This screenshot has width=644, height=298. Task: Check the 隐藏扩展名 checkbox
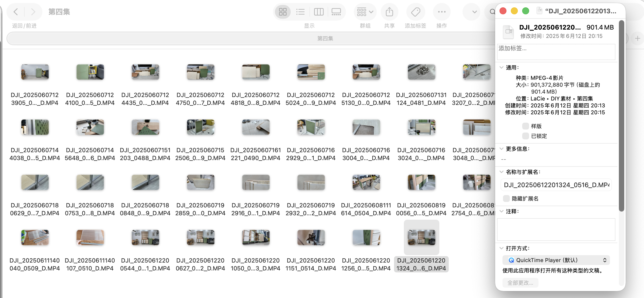click(506, 199)
